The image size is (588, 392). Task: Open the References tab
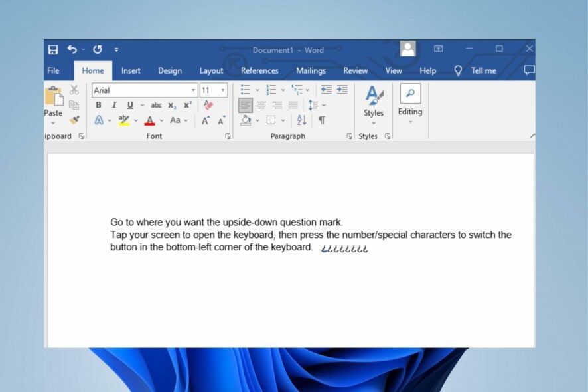click(259, 70)
